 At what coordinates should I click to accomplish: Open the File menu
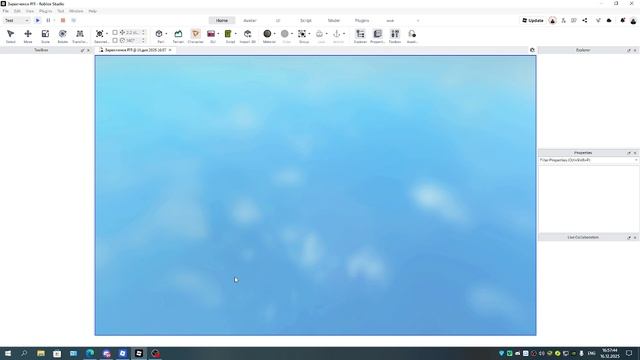point(6,11)
